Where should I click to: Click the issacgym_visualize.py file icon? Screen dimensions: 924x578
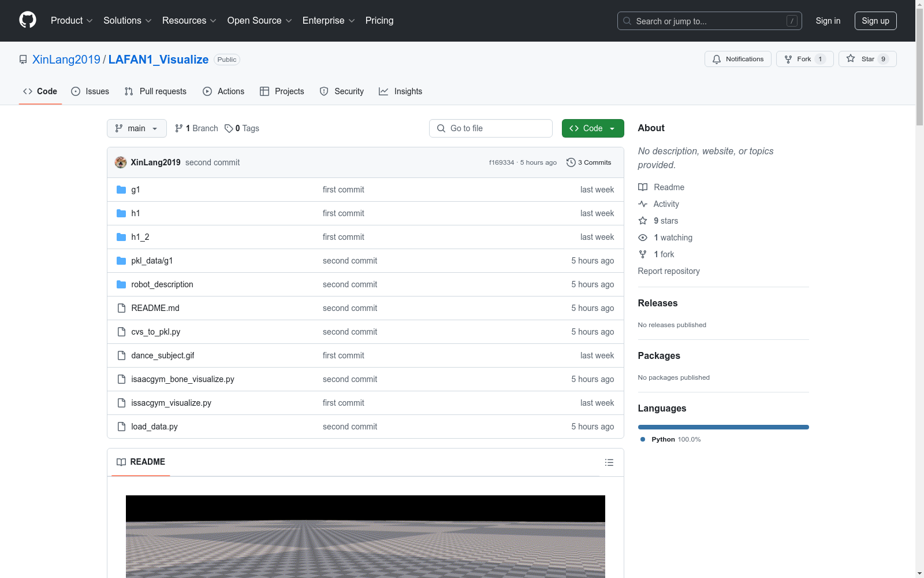[121, 403]
